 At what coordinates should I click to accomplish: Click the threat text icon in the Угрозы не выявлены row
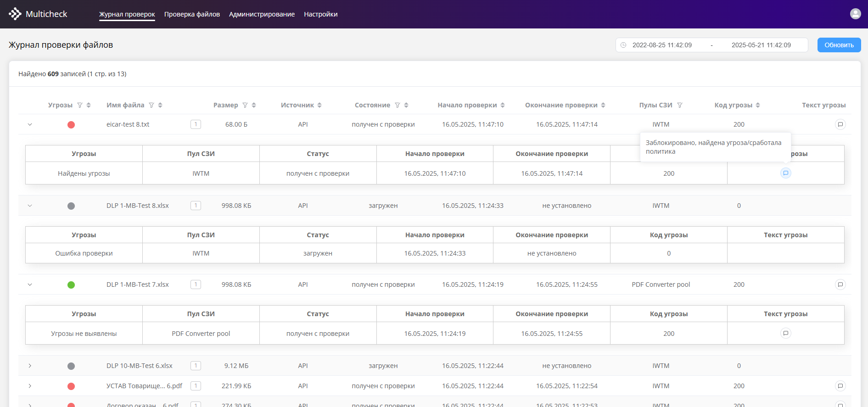786,333
